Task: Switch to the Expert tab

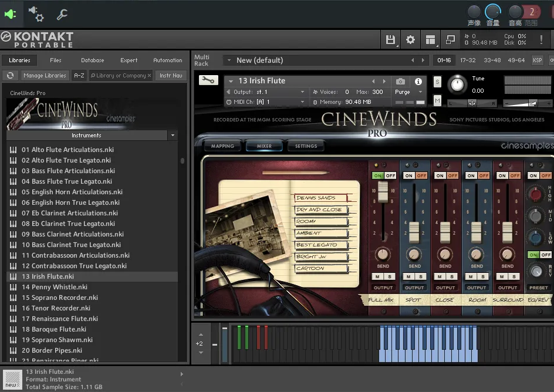Action: pos(129,60)
